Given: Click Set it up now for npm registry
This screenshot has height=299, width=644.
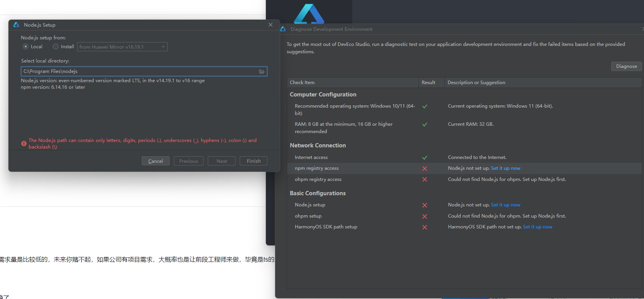Looking at the screenshot, I should [x=505, y=168].
